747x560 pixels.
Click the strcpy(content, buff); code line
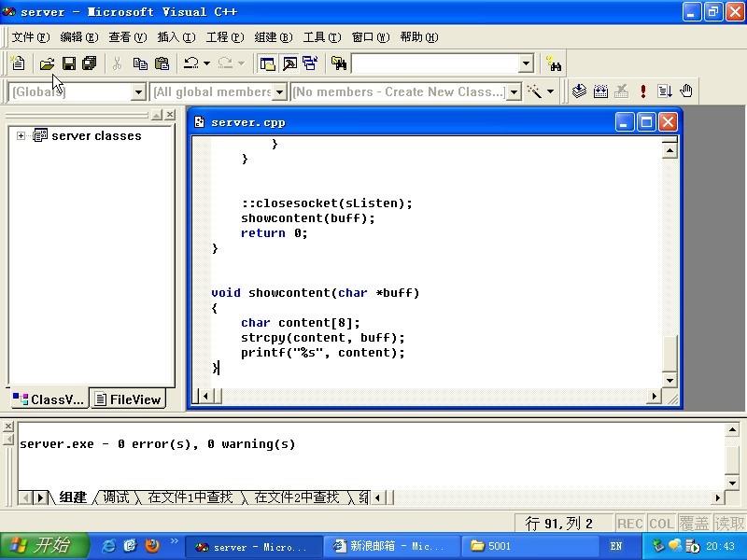click(322, 338)
